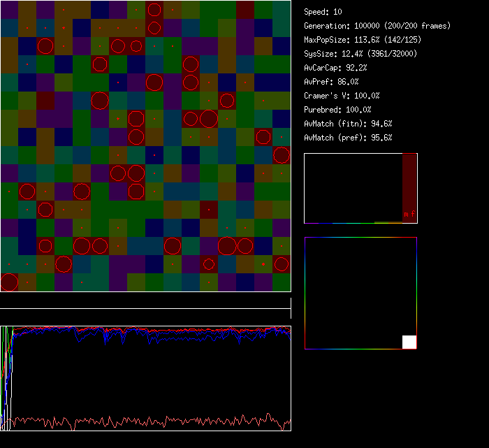Click the red "m f" label

[409, 213]
